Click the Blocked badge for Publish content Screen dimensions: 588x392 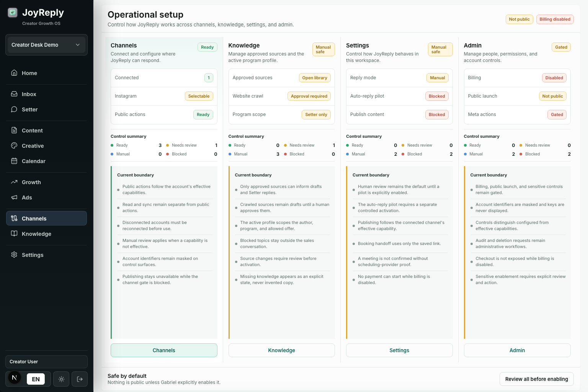click(x=437, y=114)
